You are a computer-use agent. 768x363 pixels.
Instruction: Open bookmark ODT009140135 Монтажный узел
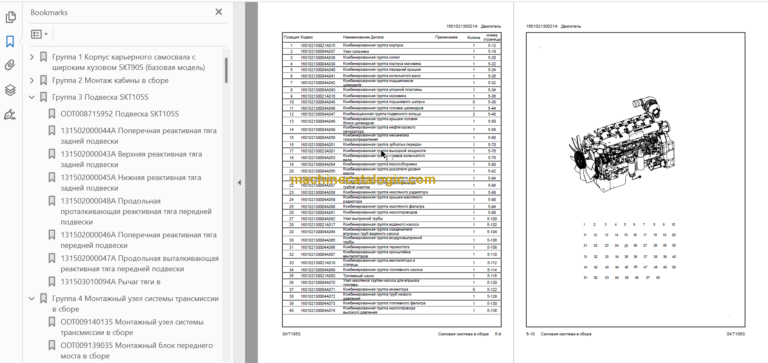[x=132, y=327]
